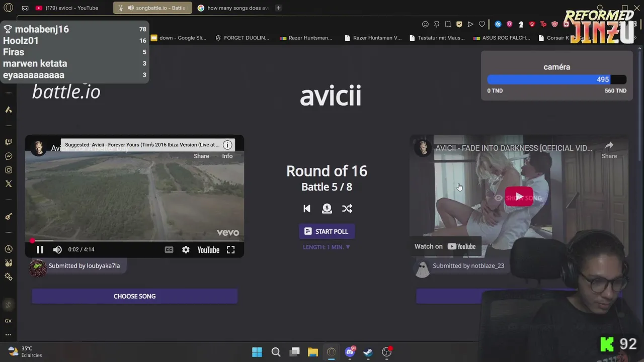644x362 pixels.
Task: Open the Opera menu logo
Action: (8, 8)
